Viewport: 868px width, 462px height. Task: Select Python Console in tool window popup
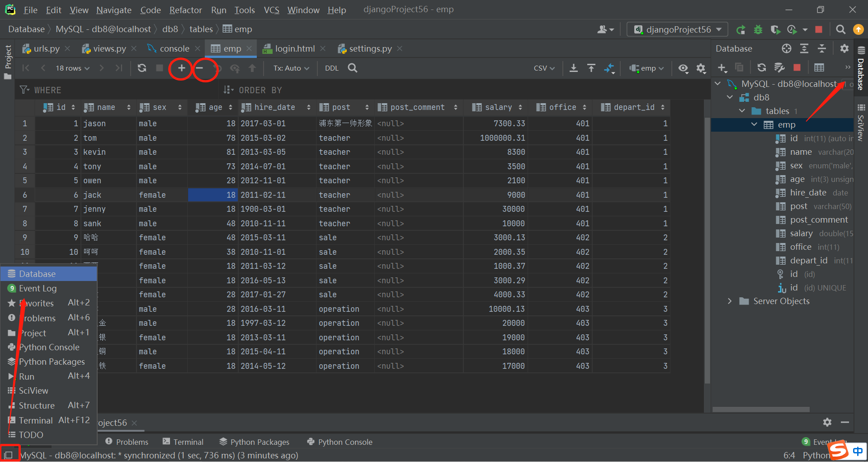click(49, 347)
